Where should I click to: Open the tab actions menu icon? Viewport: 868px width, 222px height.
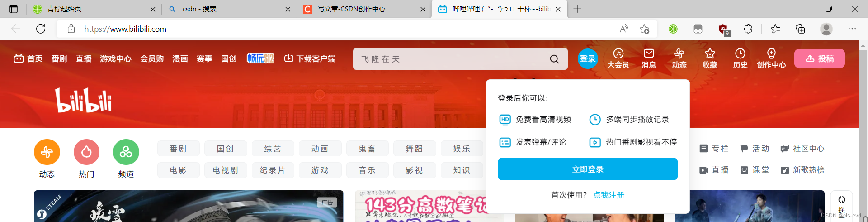pos(14,9)
